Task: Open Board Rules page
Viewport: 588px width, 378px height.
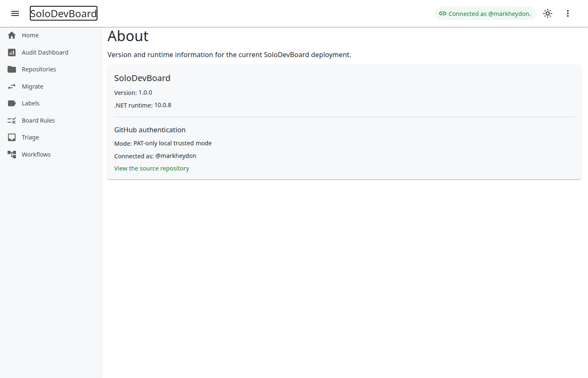Action: (50, 121)
